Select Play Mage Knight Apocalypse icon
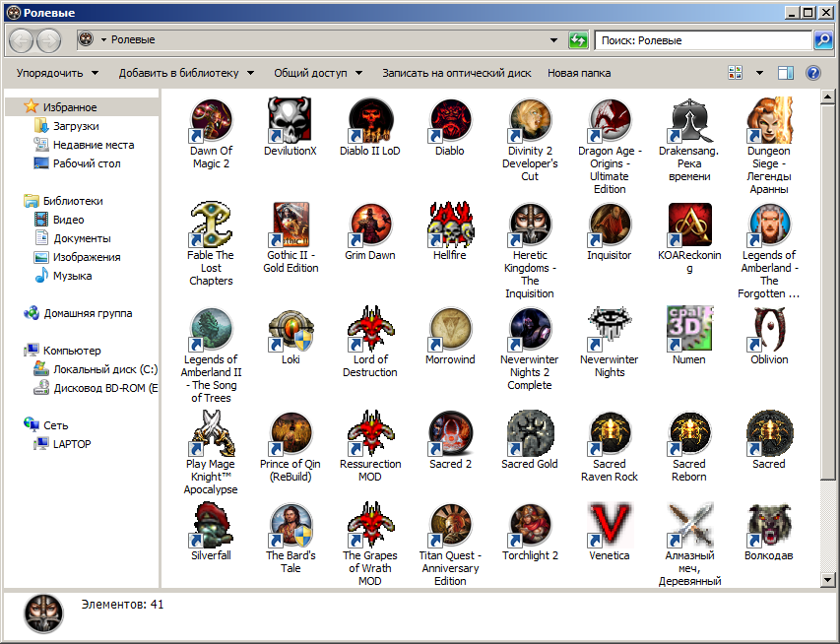 click(x=211, y=433)
